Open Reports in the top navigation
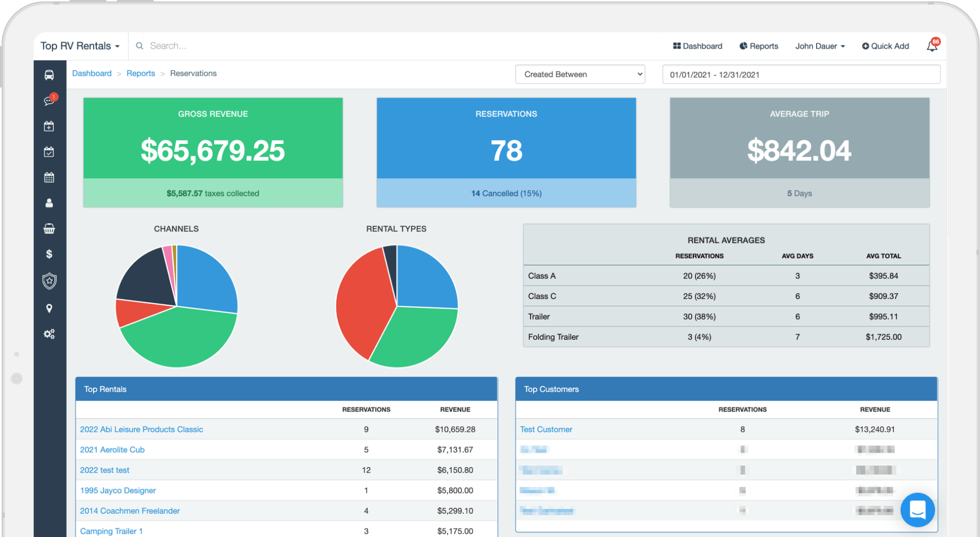 click(x=759, y=46)
